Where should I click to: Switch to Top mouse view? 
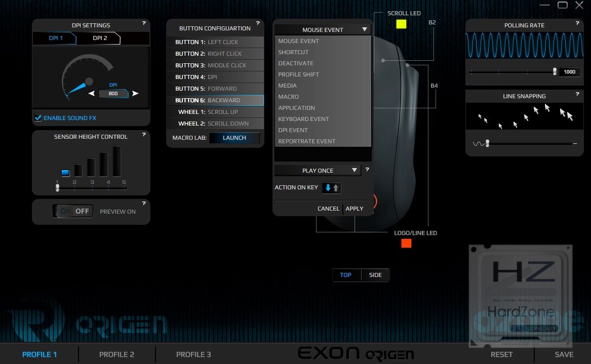pos(345,275)
